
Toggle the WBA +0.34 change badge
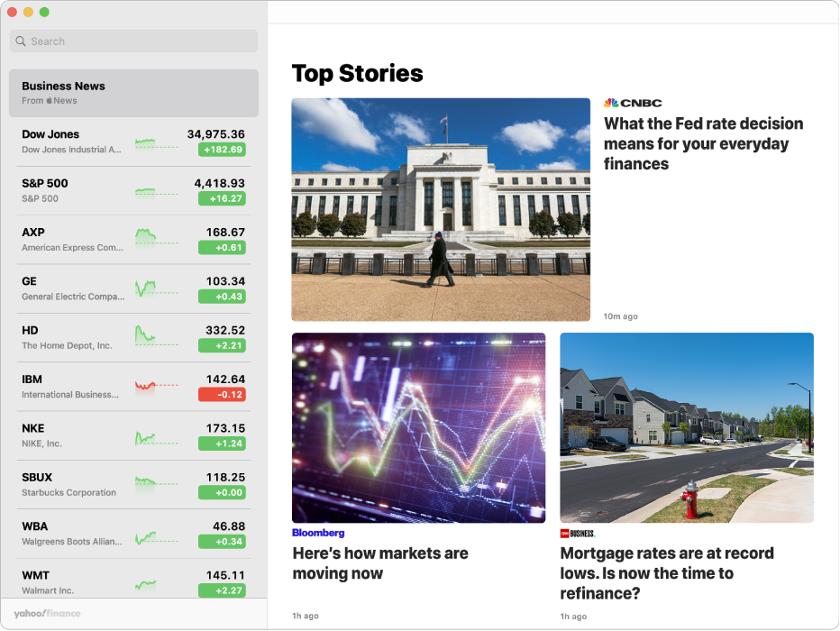click(x=222, y=542)
